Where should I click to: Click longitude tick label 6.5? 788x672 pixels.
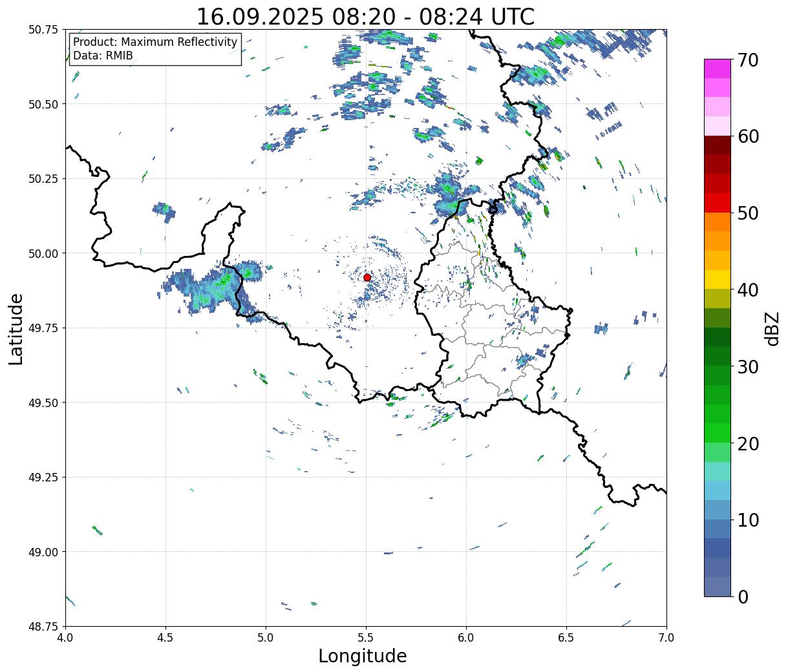click(x=566, y=638)
